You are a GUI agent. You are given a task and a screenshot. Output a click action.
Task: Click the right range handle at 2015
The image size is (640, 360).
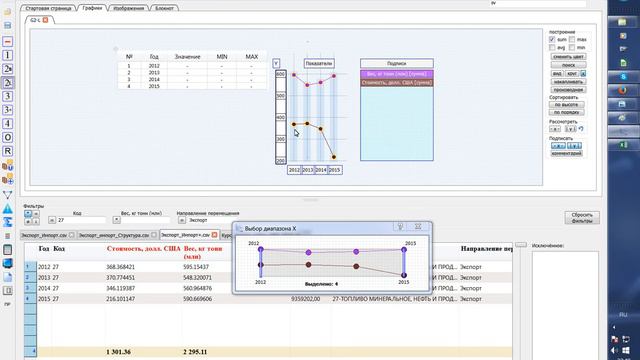(x=404, y=262)
